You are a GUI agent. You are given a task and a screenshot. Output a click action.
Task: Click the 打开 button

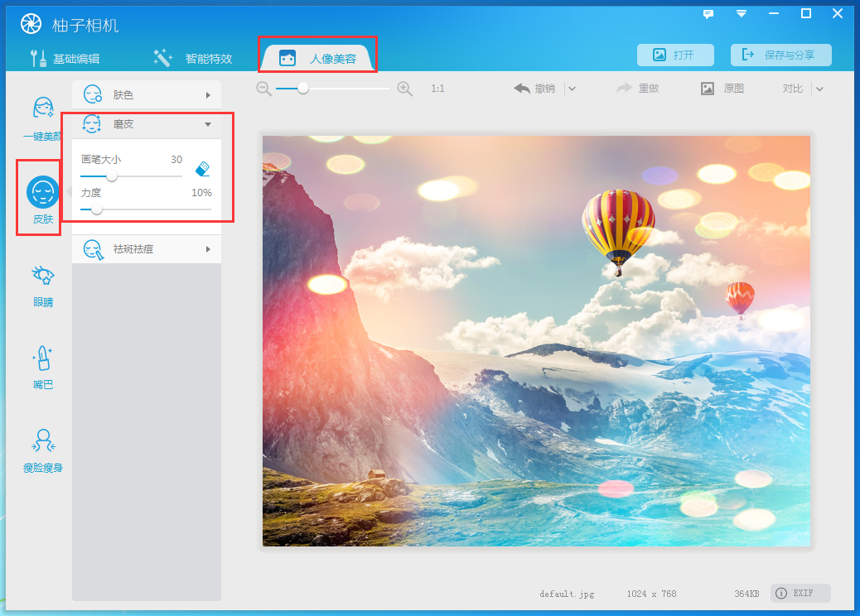675,55
